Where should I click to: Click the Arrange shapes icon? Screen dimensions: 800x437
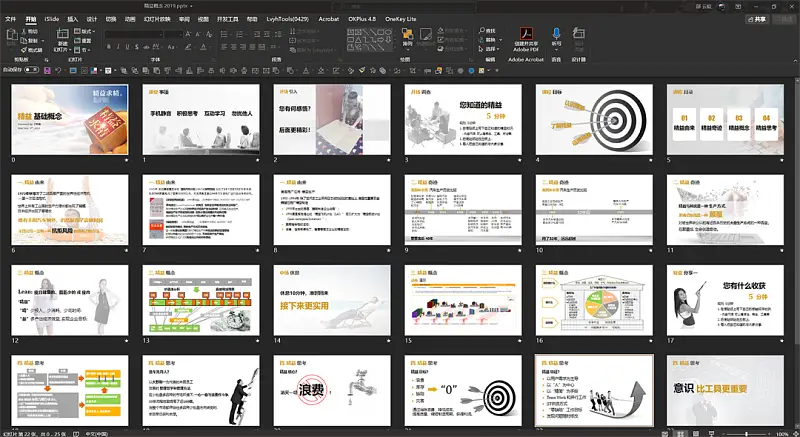point(407,35)
